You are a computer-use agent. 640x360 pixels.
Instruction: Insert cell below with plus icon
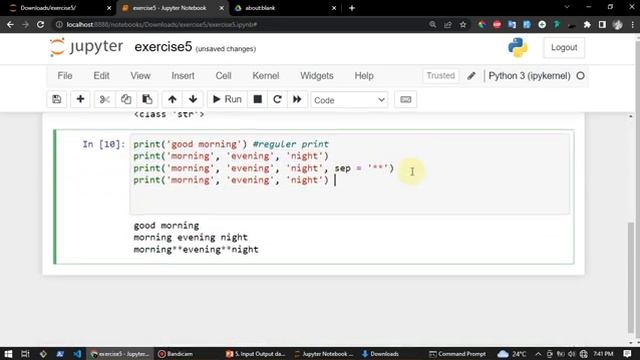click(x=80, y=100)
